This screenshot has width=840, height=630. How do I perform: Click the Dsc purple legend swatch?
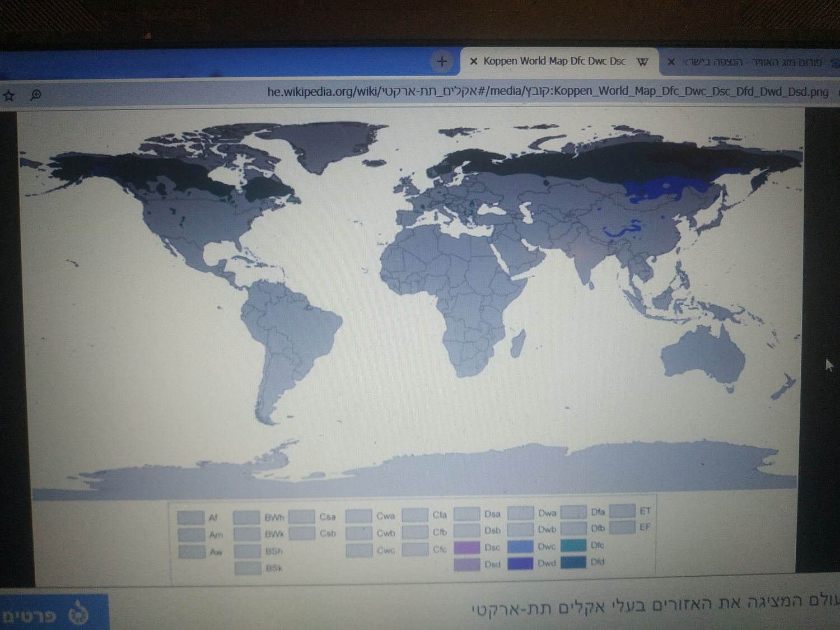point(466,547)
